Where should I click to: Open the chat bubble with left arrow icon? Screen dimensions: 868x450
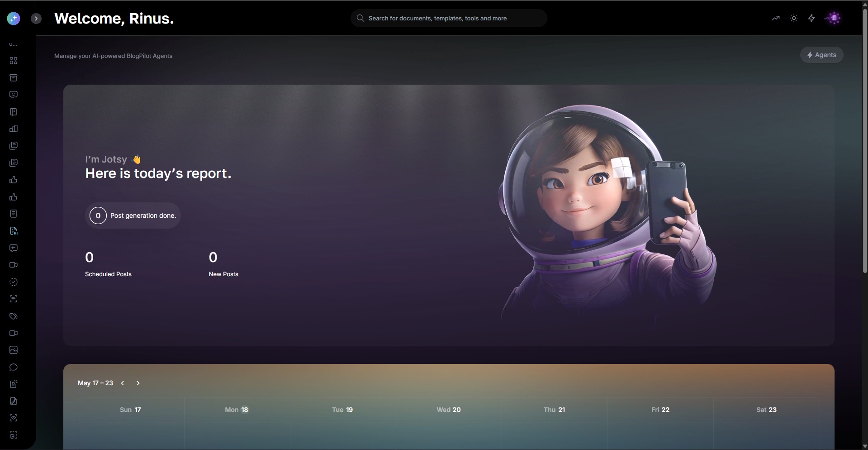pos(14,248)
